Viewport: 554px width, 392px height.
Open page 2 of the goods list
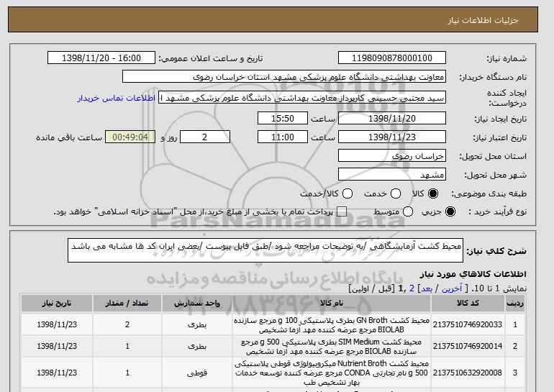(x=412, y=288)
